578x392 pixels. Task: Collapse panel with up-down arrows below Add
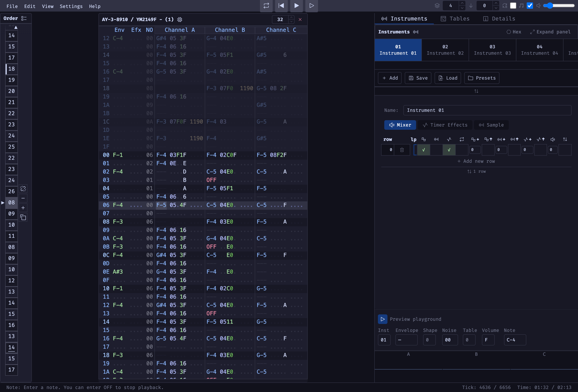[476, 91]
